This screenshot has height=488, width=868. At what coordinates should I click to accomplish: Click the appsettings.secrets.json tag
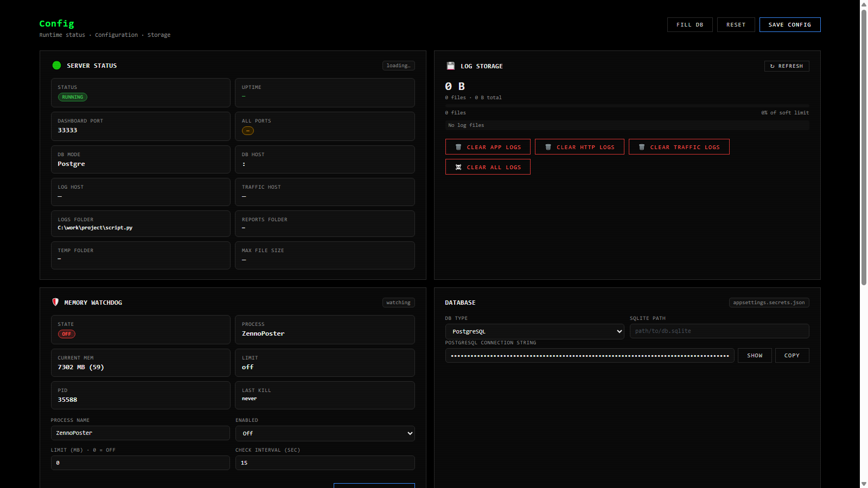pos(769,303)
